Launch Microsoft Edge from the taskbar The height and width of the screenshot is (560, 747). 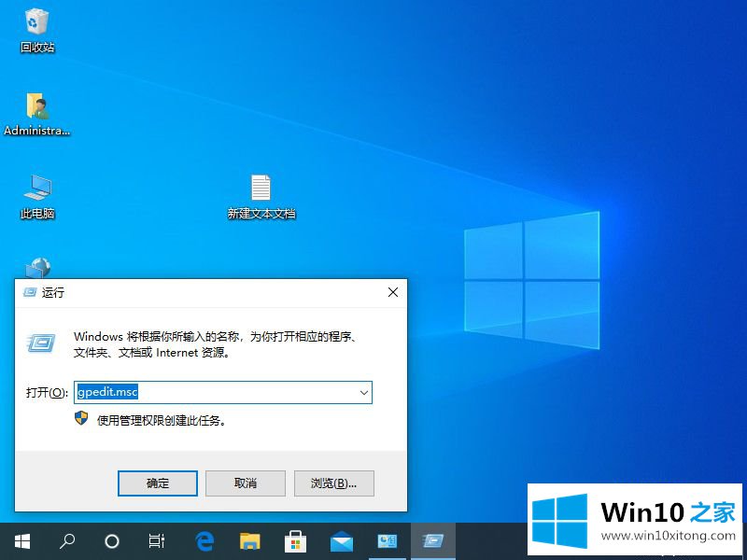pos(204,540)
